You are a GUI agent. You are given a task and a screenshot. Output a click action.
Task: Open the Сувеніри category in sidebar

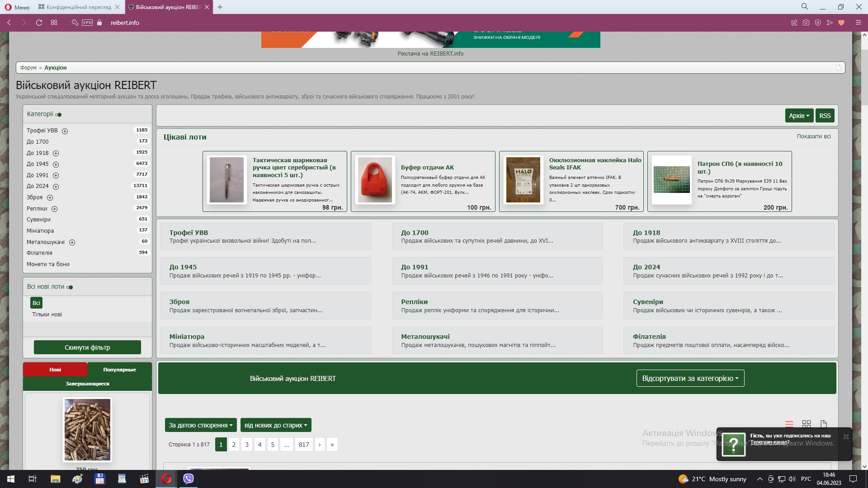tap(38, 220)
